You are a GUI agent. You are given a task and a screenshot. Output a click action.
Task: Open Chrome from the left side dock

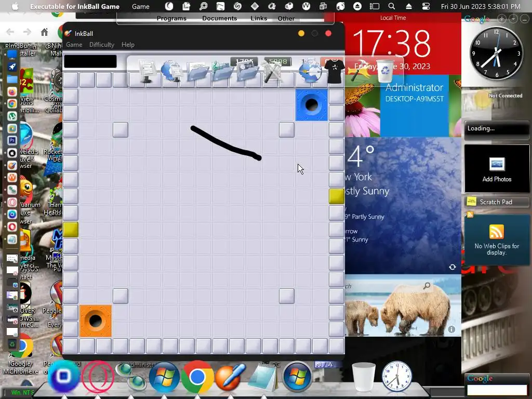pos(12,104)
